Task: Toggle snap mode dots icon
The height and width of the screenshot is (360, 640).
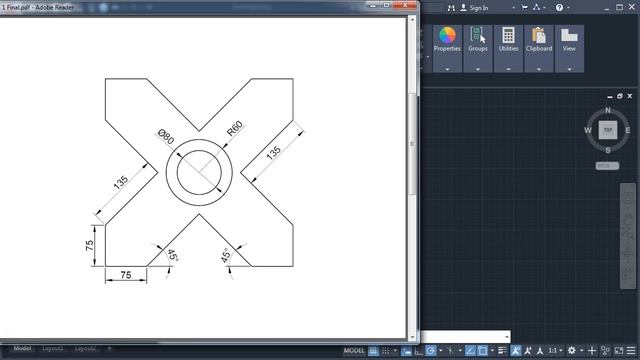Action: click(385, 350)
